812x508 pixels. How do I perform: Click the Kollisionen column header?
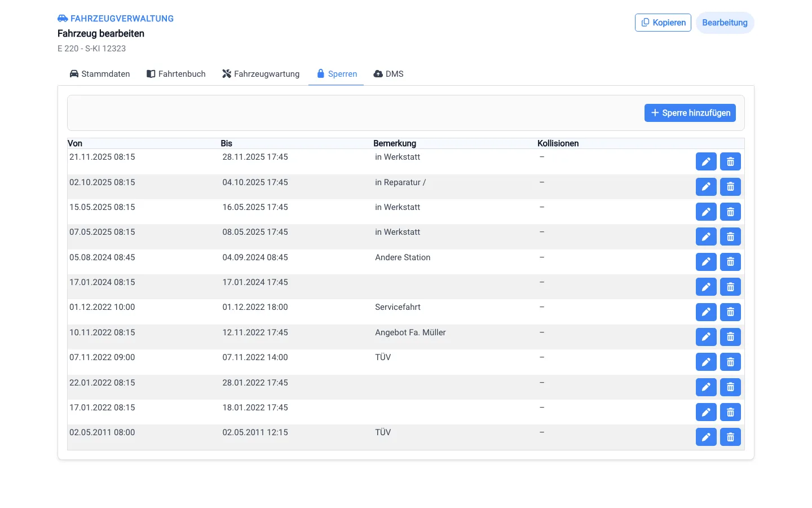coord(558,143)
